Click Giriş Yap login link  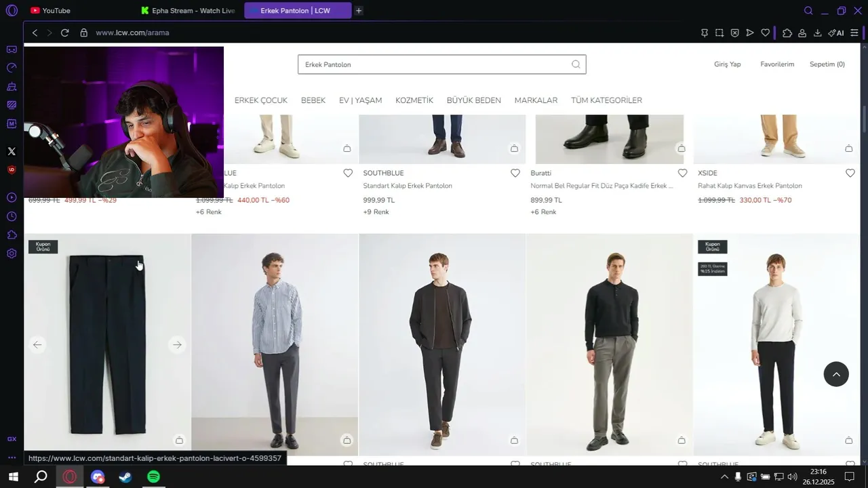point(727,64)
